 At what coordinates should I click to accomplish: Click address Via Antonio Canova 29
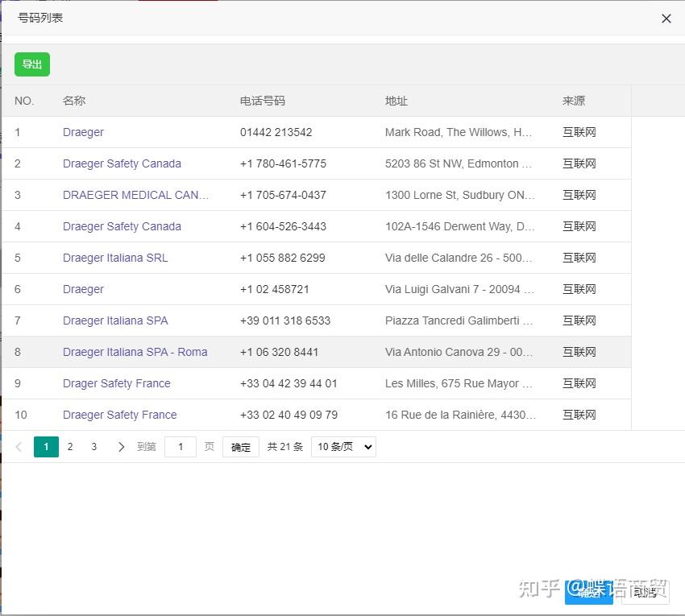click(x=459, y=353)
